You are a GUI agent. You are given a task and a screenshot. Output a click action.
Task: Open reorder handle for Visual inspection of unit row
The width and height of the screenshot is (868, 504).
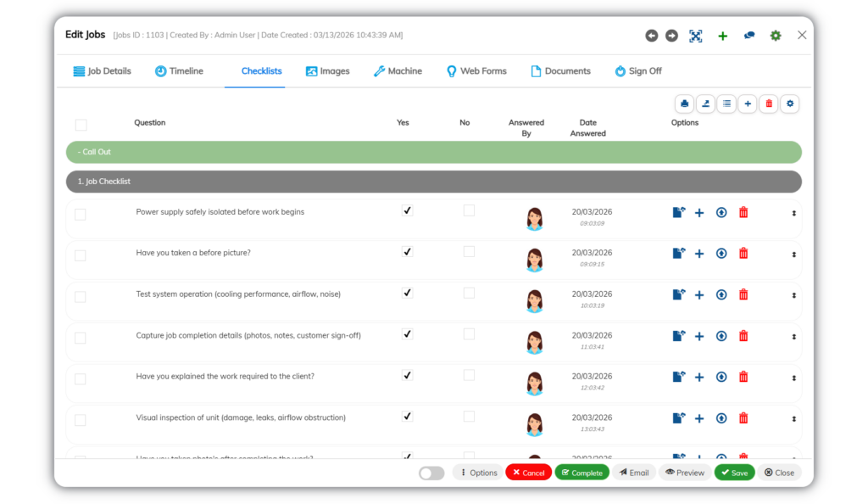pyautogui.click(x=793, y=419)
